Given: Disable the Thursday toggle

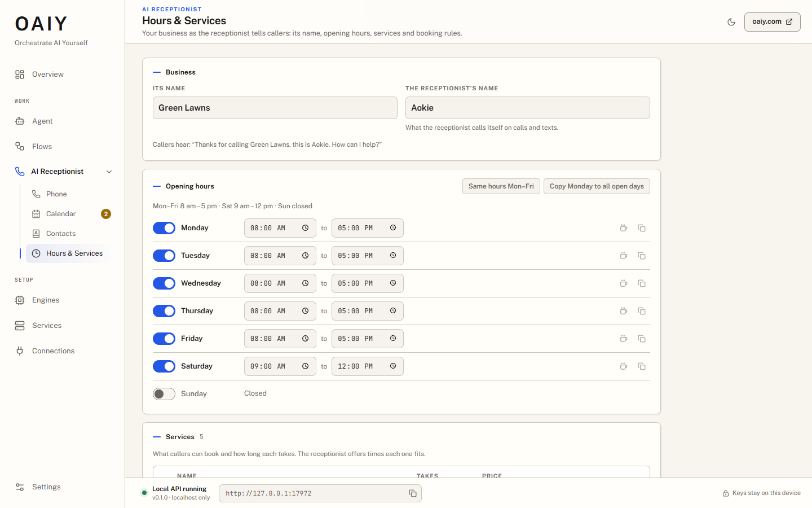Looking at the screenshot, I should pos(164,311).
